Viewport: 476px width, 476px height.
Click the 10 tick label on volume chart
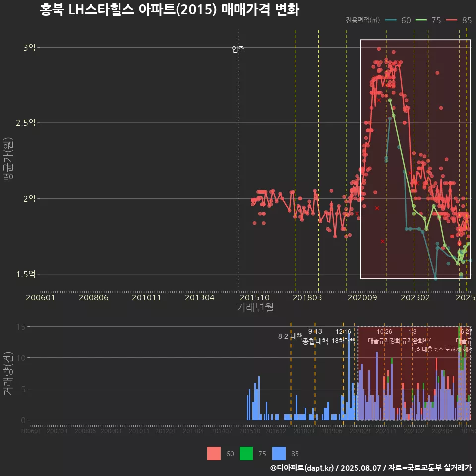[21, 358]
